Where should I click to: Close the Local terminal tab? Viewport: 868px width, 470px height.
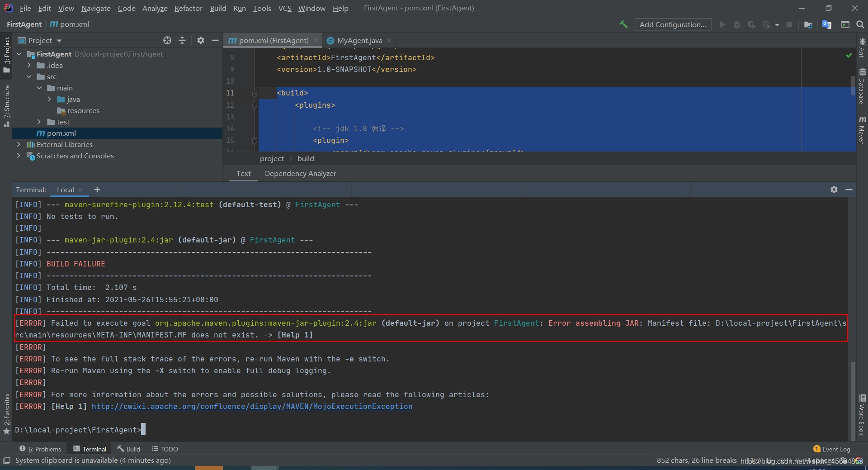pos(80,190)
